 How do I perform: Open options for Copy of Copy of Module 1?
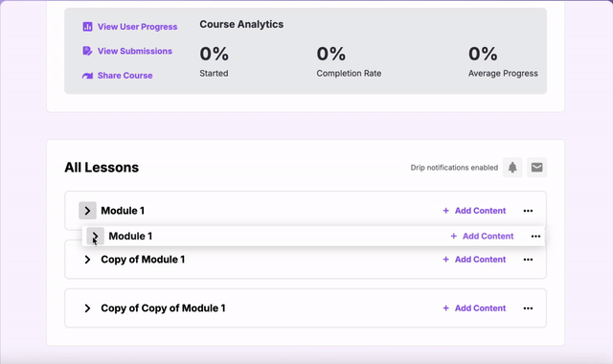528,308
